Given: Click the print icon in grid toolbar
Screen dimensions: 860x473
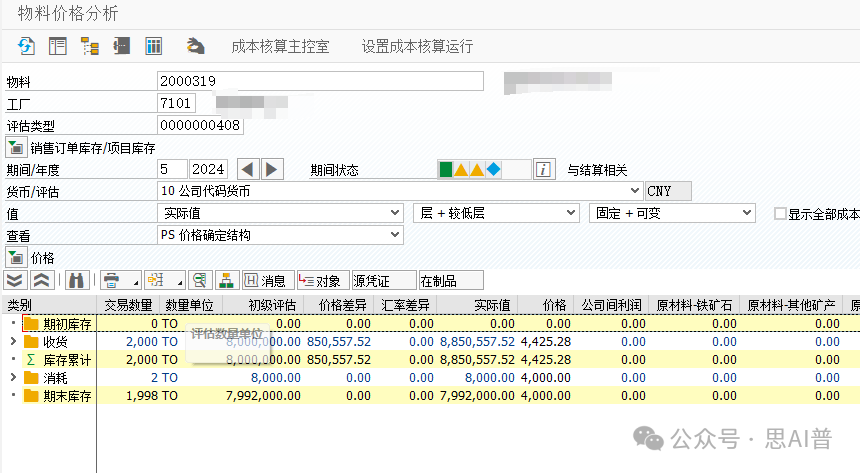Looking at the screenshot, I should pyautogui.click(x=112, y=280).
